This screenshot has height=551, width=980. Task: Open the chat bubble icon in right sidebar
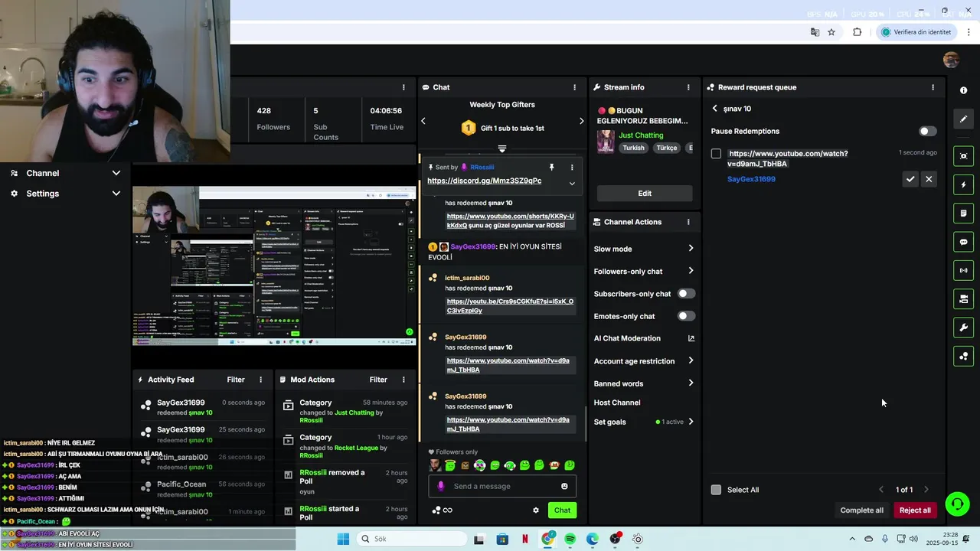point(963,242)
